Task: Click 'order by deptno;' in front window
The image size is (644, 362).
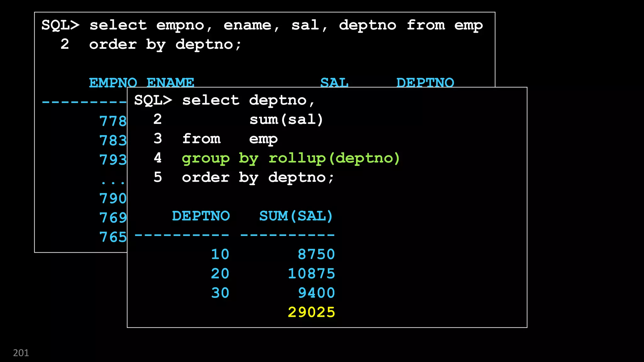Action: [x=258, y=178]
